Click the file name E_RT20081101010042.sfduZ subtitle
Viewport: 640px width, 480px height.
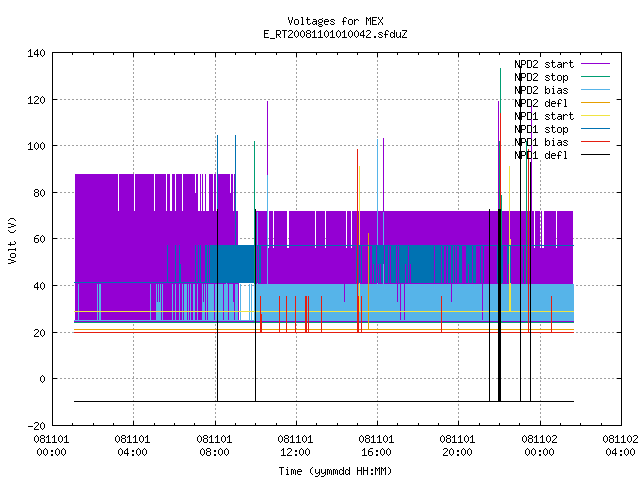335,34
